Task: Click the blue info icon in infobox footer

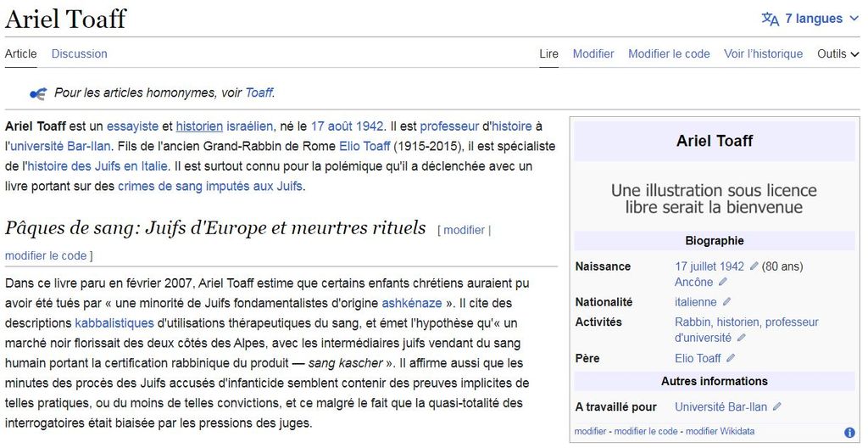Action: point(849,432)
